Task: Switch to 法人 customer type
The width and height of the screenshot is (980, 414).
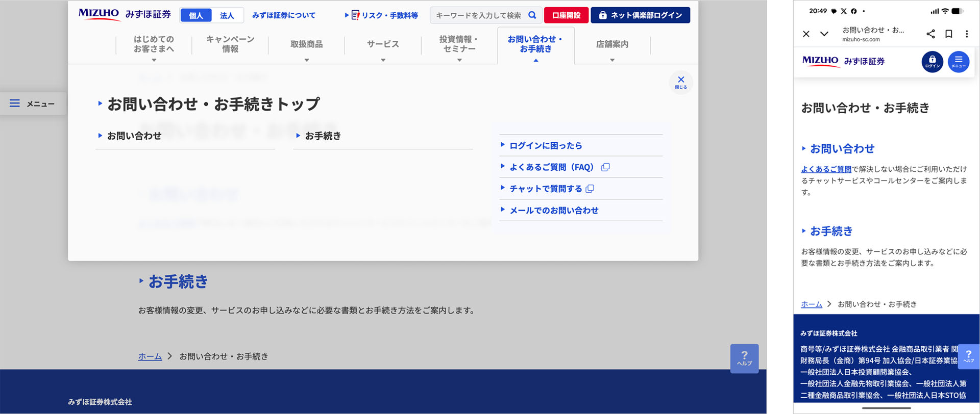Action: (x=227, y=15)
